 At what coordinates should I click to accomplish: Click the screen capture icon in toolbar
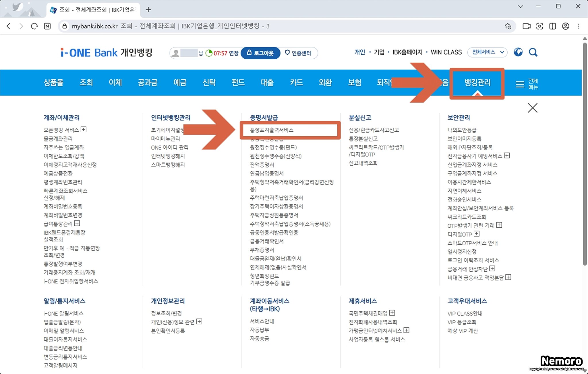[x=539, y=26]
